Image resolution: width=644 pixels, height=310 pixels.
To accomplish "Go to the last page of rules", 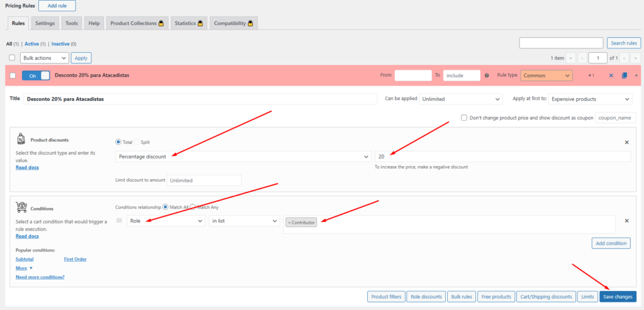I will point(636,58).
